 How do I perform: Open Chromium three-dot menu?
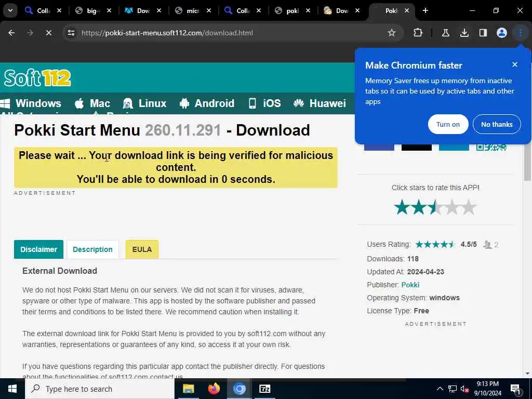pos(520,33)
